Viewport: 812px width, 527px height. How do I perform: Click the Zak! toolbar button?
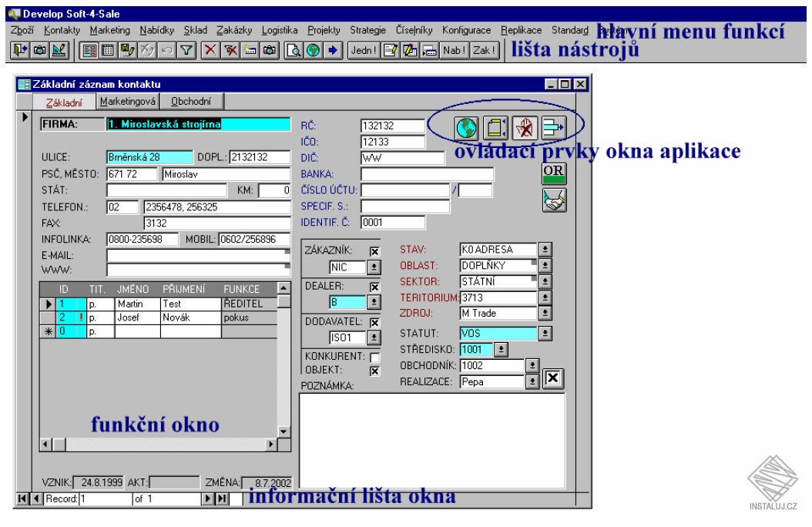point(485,50)
